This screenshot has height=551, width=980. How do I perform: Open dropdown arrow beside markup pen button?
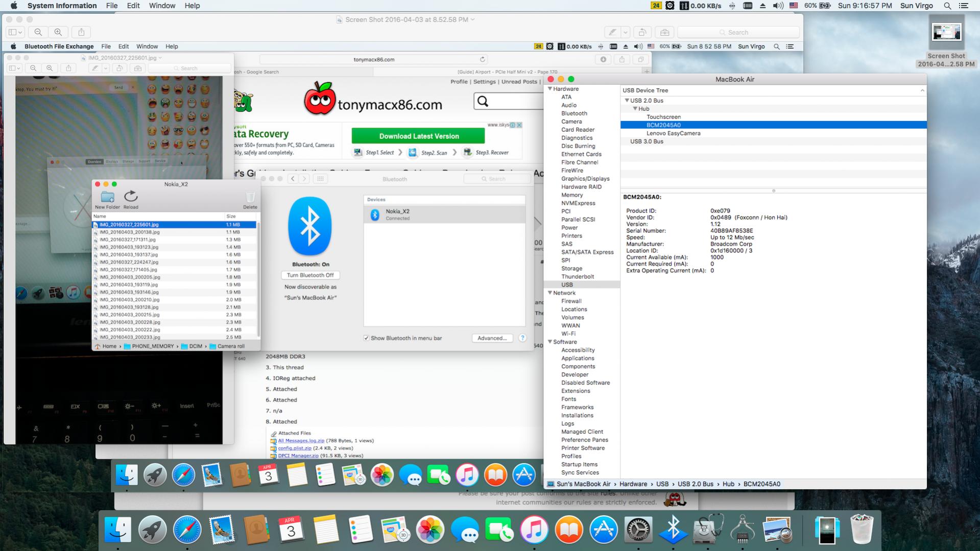coord(625,32)
